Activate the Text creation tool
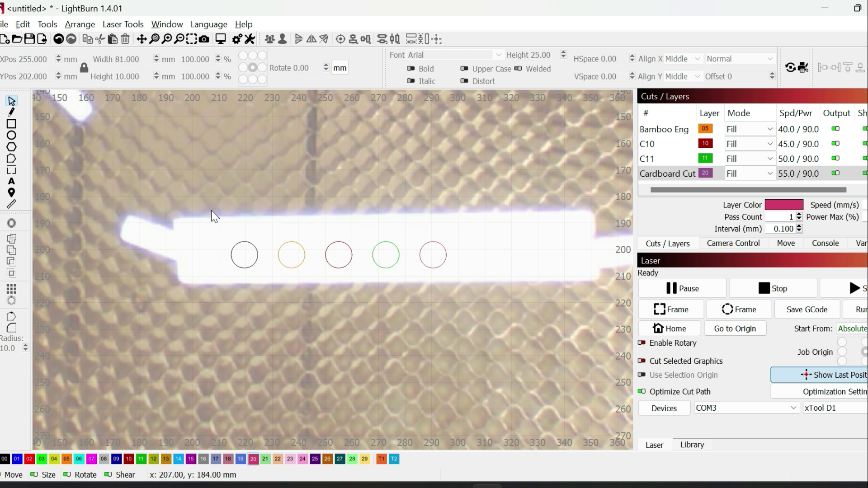Image resolution: width=868 pixels, height=488 pixels. [12, 182]
